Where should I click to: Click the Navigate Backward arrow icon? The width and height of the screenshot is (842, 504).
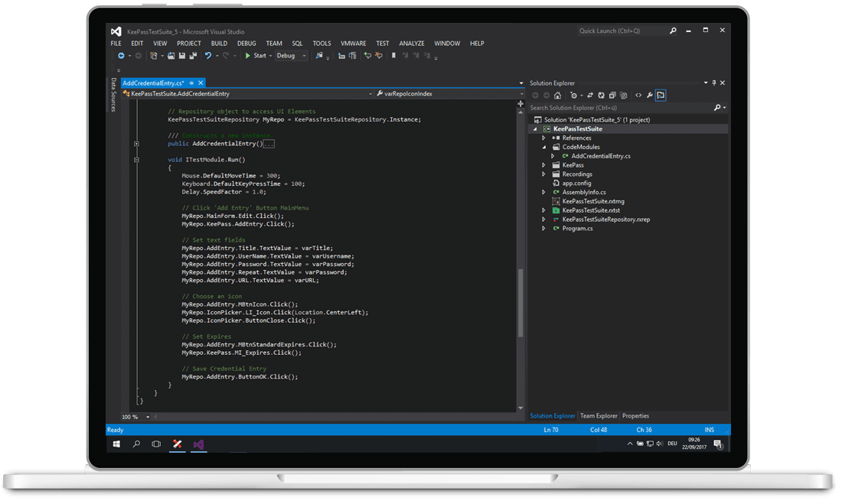pos(121,56)
